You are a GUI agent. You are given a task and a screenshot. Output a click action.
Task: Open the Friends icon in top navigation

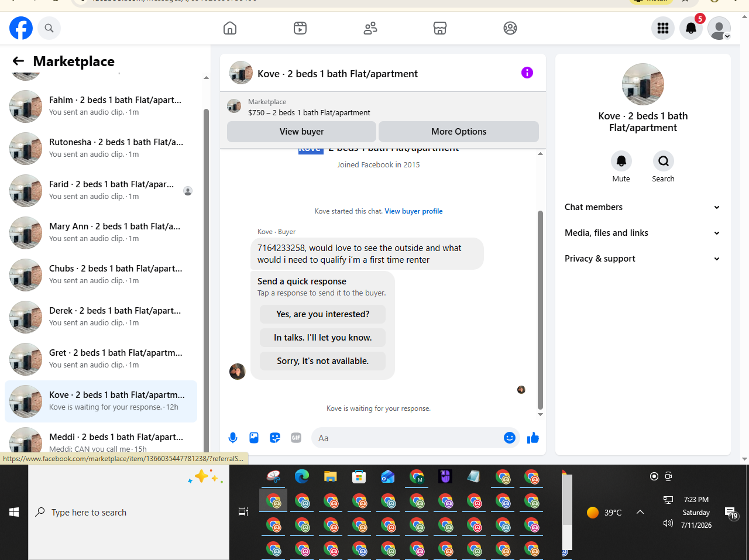(370, 28)
